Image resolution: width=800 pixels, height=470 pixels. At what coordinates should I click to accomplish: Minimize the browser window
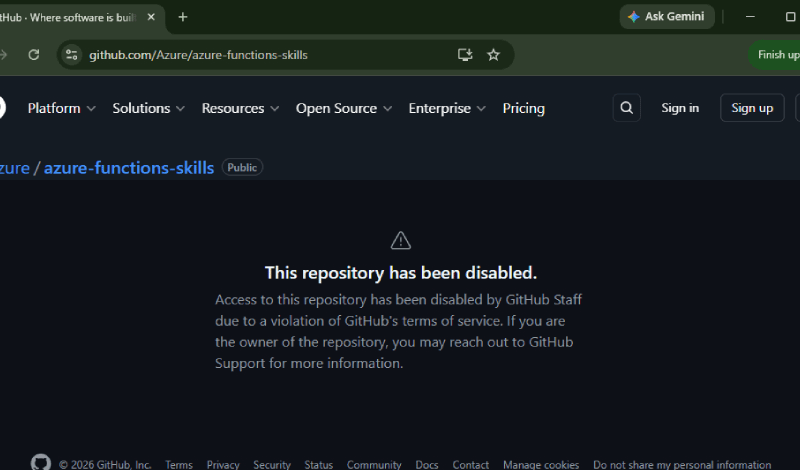coord(750,17)
